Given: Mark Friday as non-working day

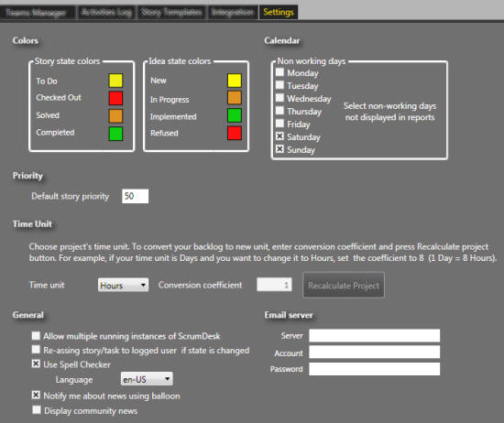Looking at the screenshot, I should point(280,124).
